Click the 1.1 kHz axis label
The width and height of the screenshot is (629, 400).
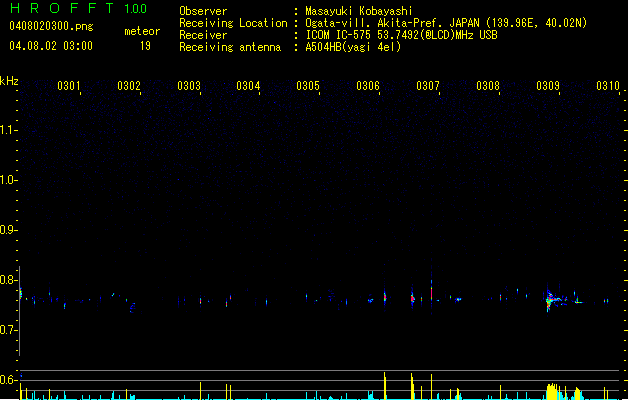click(x=8, y=130)
